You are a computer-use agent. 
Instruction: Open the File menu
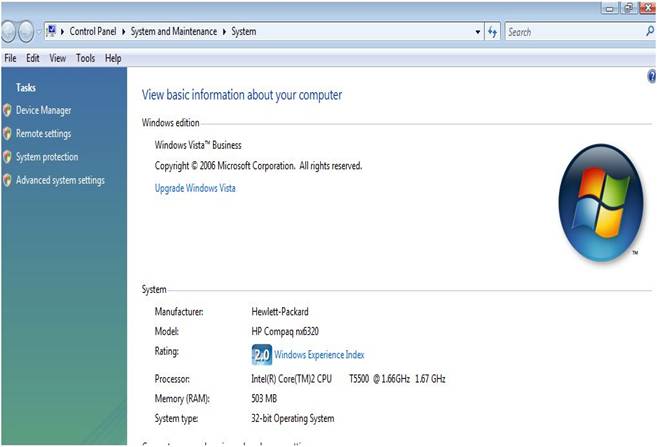click(10, 58)
